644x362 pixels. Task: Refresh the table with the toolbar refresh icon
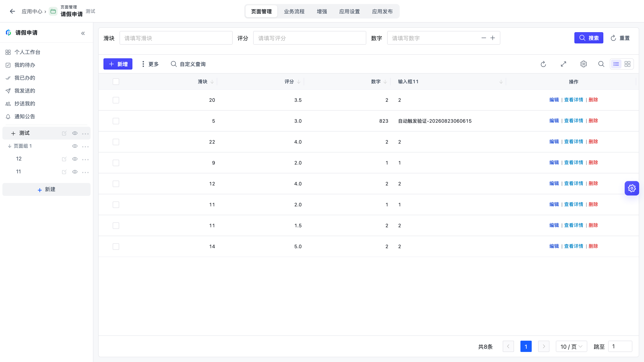(x=543, y=64)
